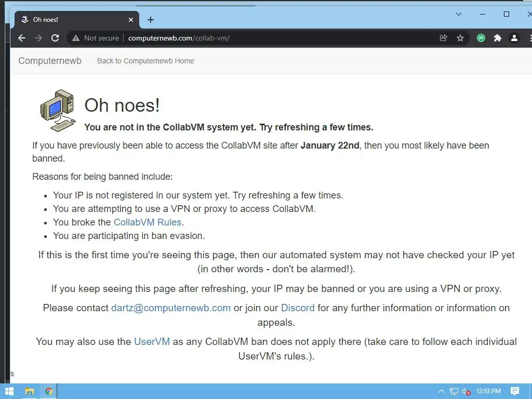
Task: Select the Oh noes! browser tab
Action: pos(77,20)
